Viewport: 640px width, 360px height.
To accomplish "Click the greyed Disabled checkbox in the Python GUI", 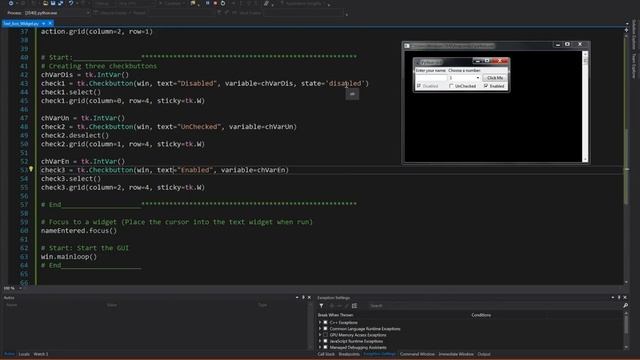I will point(419,86).
